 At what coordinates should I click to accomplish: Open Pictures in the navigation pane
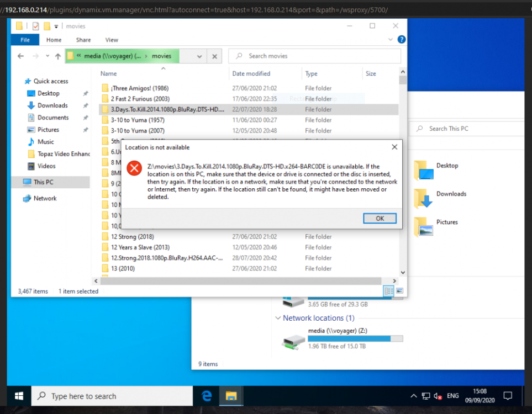click(48, 130)
